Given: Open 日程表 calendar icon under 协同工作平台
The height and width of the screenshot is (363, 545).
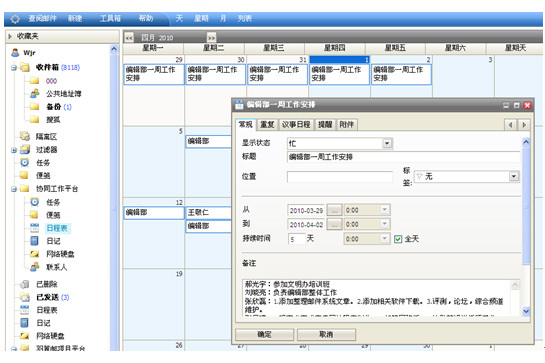Looking at the screenshot, I should click(x=34, y=228).
